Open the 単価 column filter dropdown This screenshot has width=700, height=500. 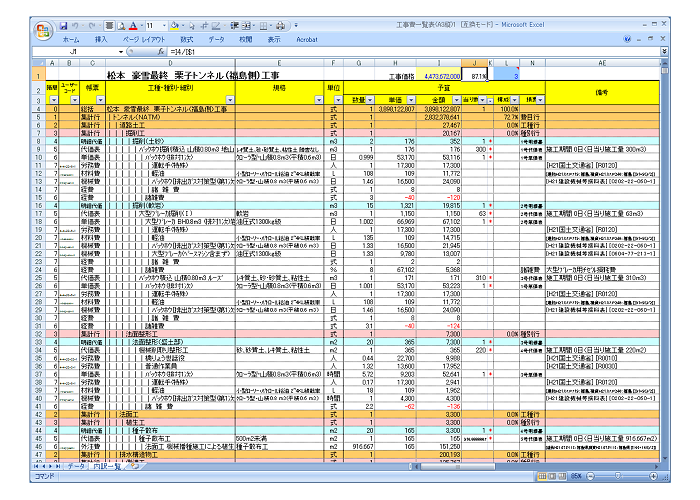click(x=411, y=100)
